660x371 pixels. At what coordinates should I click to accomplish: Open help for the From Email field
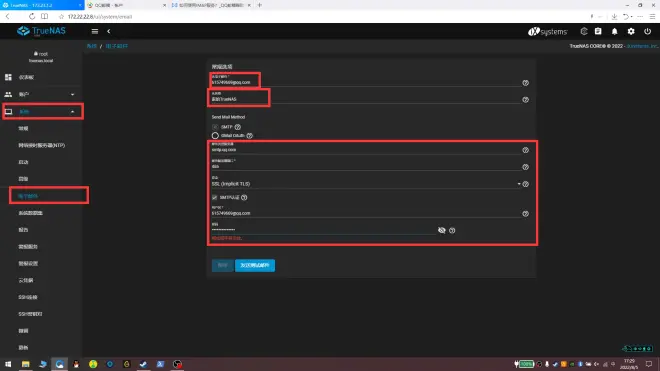pyautogui.click(x=525, y=83)
